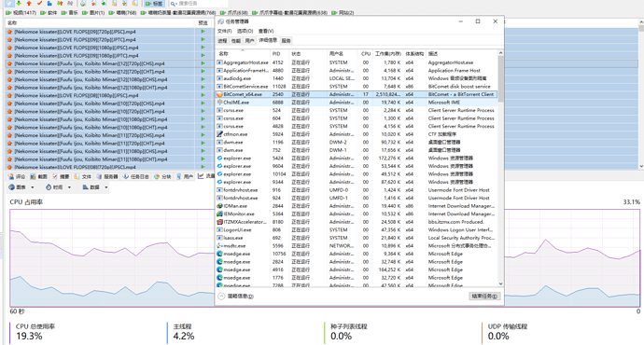Click ctfmon.exe pen icon
Viewport: 644px width, 345px height.
tap(219, 134)
